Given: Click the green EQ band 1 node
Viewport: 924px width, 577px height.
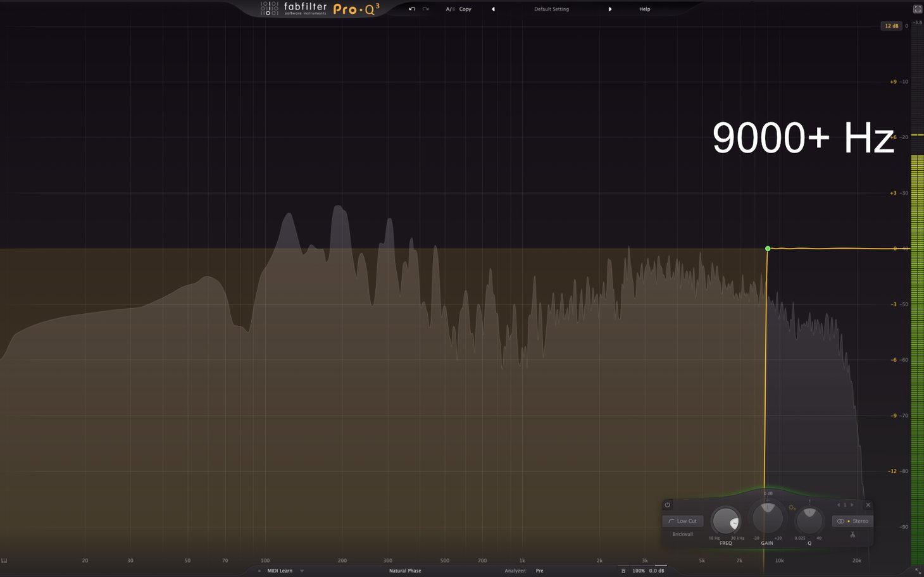Looking at the screenshot, I should tap(768, 249).
